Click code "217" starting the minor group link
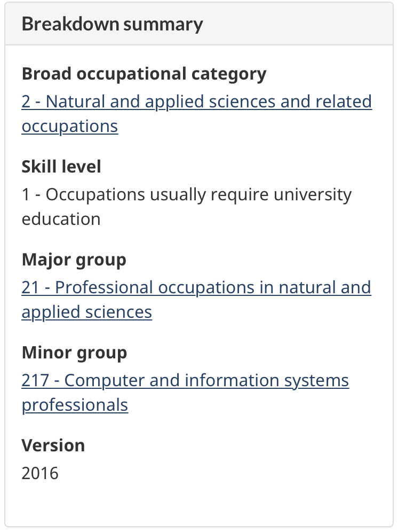 pos(35,380)
